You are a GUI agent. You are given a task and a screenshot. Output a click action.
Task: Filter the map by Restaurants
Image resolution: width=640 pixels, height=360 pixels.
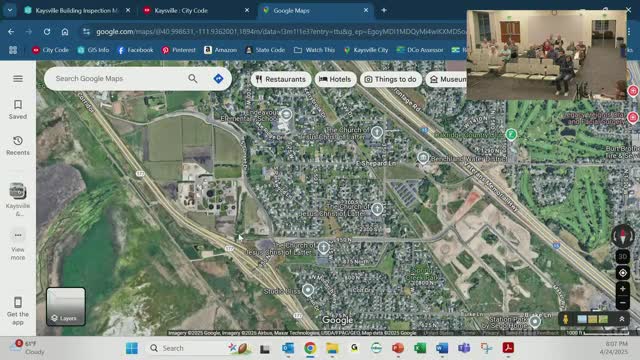[281, 79]
